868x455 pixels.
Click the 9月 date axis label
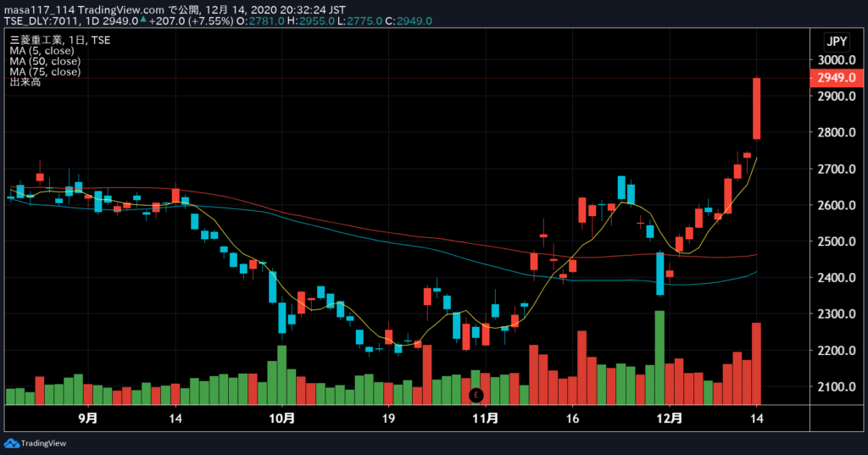88,419
